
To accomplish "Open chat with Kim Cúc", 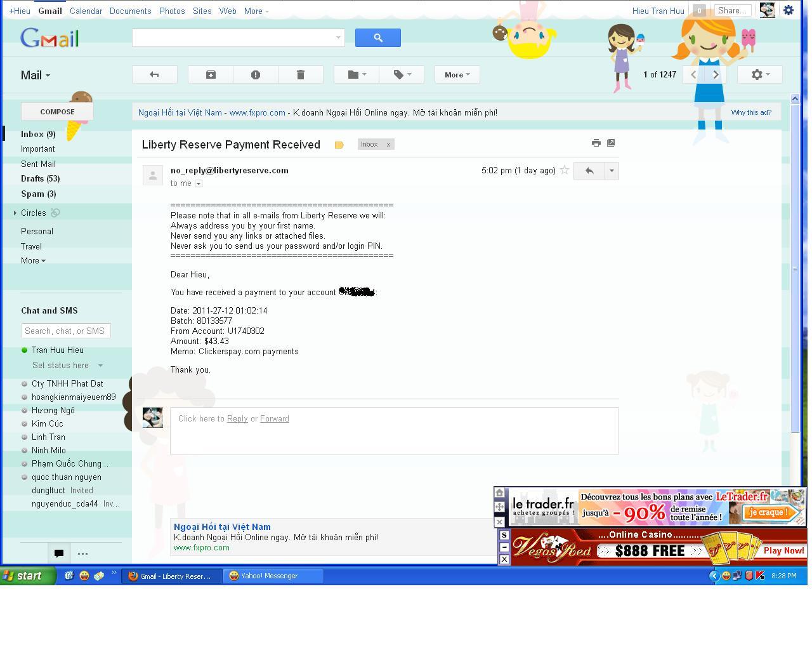I will (48, 423).
